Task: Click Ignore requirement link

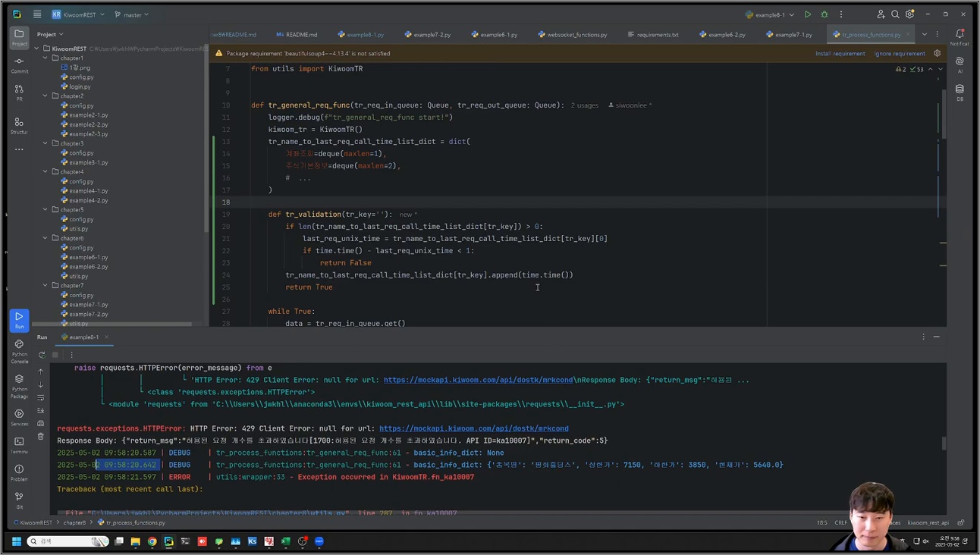Action: pyautogui.click(x=899, y=54)
